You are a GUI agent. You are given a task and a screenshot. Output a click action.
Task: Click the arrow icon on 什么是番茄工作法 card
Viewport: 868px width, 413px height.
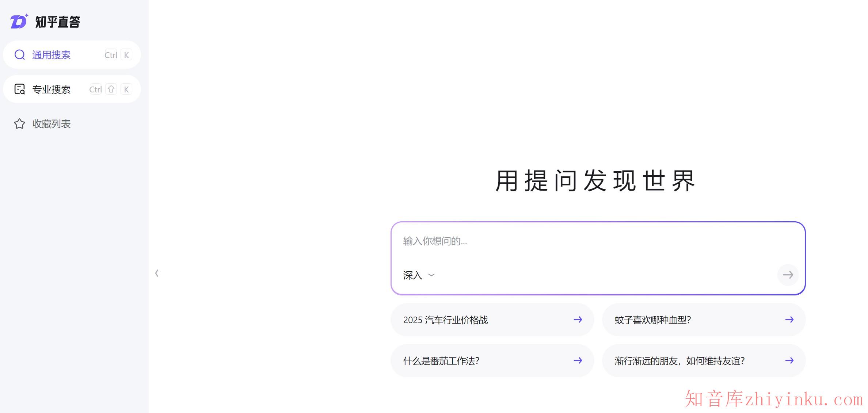(578, 360)
